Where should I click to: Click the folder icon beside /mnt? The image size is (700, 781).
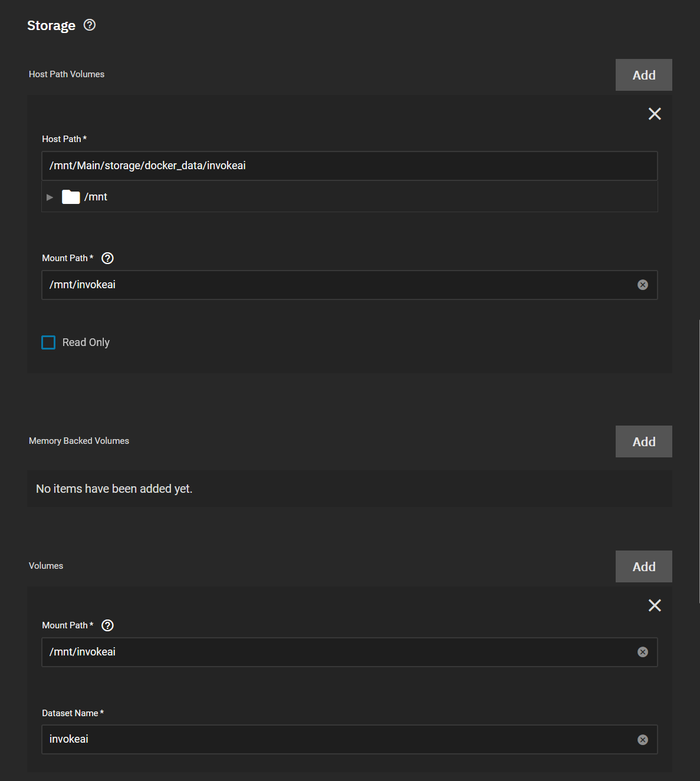click(71, 196)
